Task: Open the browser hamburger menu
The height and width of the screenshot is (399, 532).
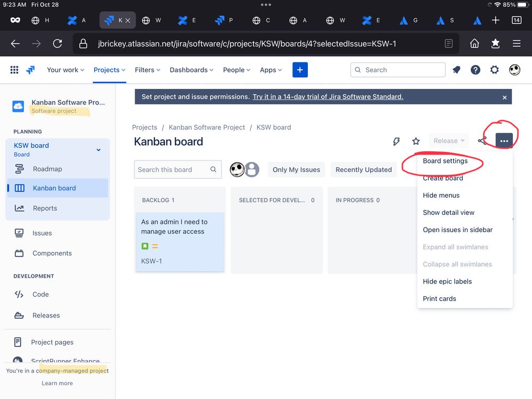Action: [x=517, y=44]
